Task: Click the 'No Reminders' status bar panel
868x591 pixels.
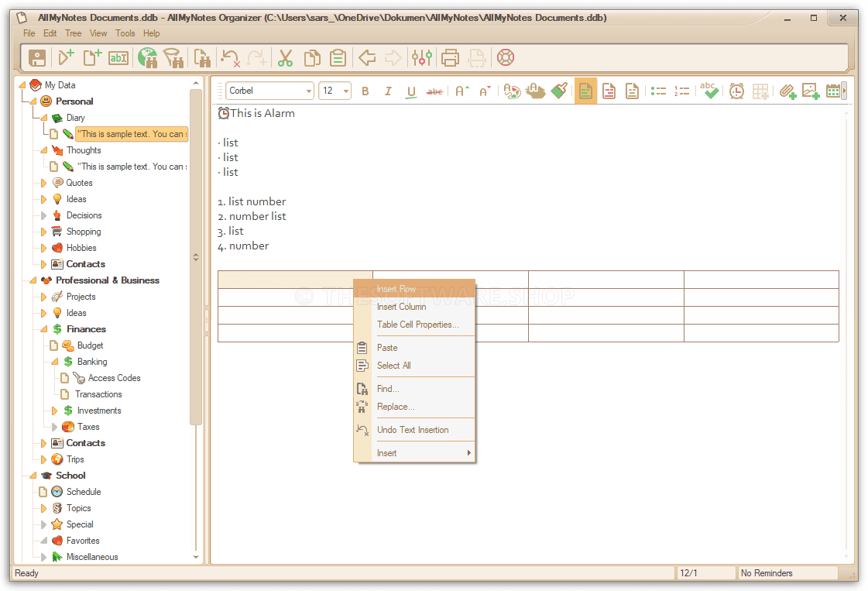Action: pos(787,573)
